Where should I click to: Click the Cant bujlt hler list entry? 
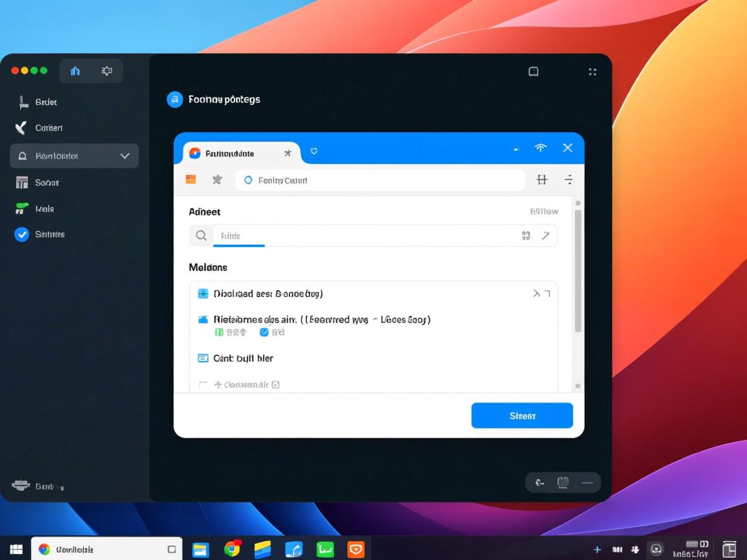243,358
